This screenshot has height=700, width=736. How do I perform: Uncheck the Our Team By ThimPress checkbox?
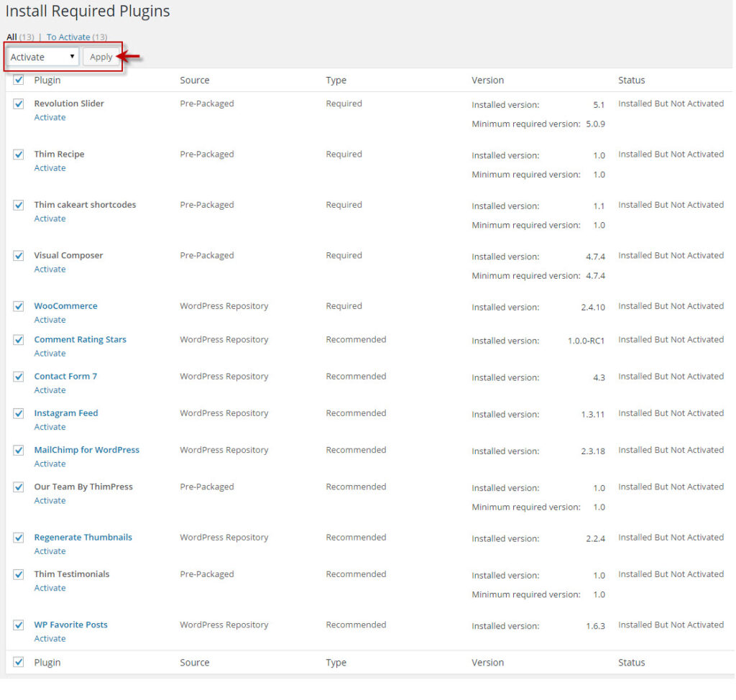click(18, 487)
